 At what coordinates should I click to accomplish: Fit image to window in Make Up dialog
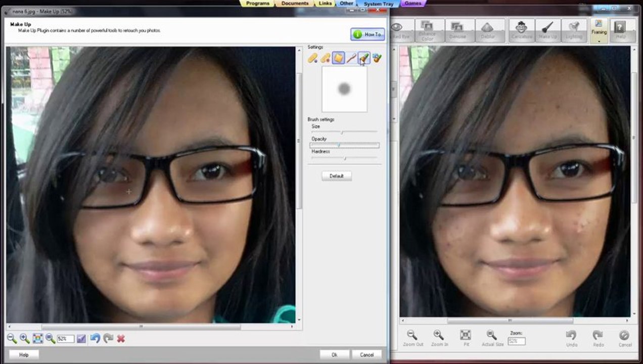38,339
